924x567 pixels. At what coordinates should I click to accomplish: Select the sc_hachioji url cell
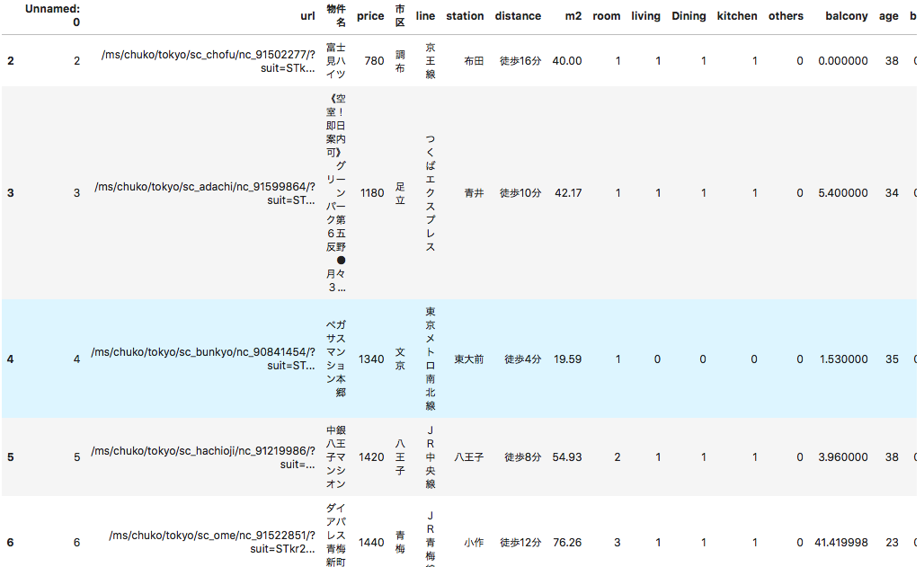click(203, 456)
